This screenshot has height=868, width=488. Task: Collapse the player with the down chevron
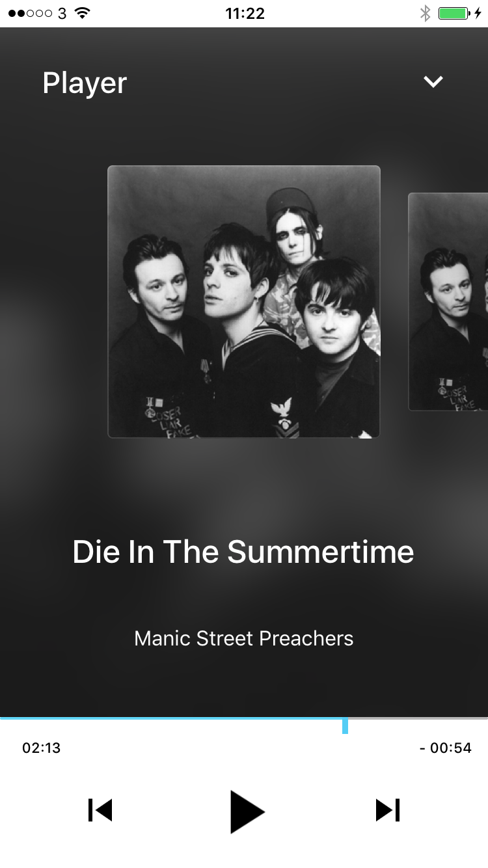point(433,82)
